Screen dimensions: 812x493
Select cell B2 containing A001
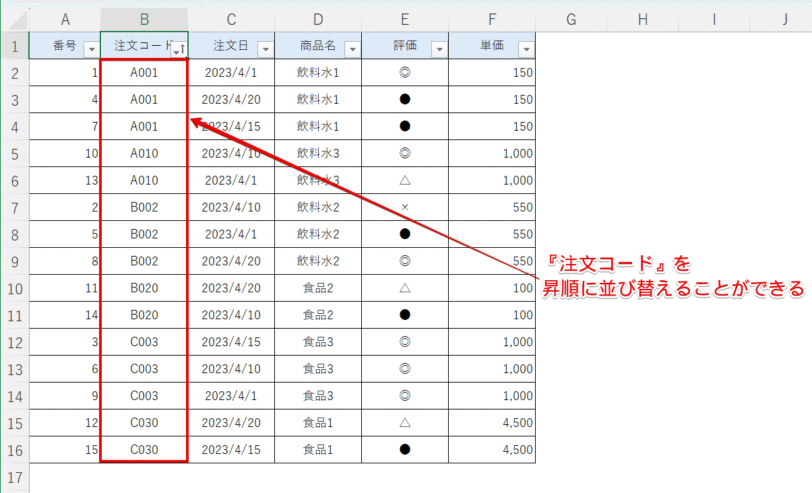[144, 72]
